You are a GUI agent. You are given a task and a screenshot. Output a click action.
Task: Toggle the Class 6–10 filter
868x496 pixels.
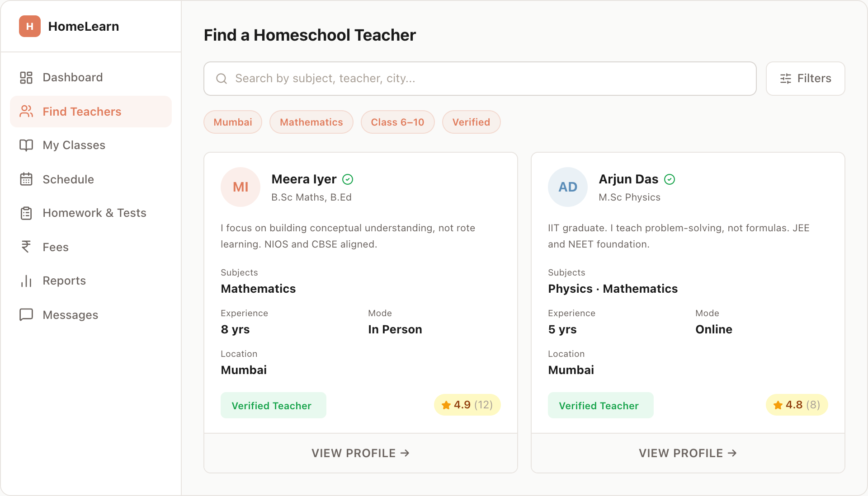coord(397,122)
